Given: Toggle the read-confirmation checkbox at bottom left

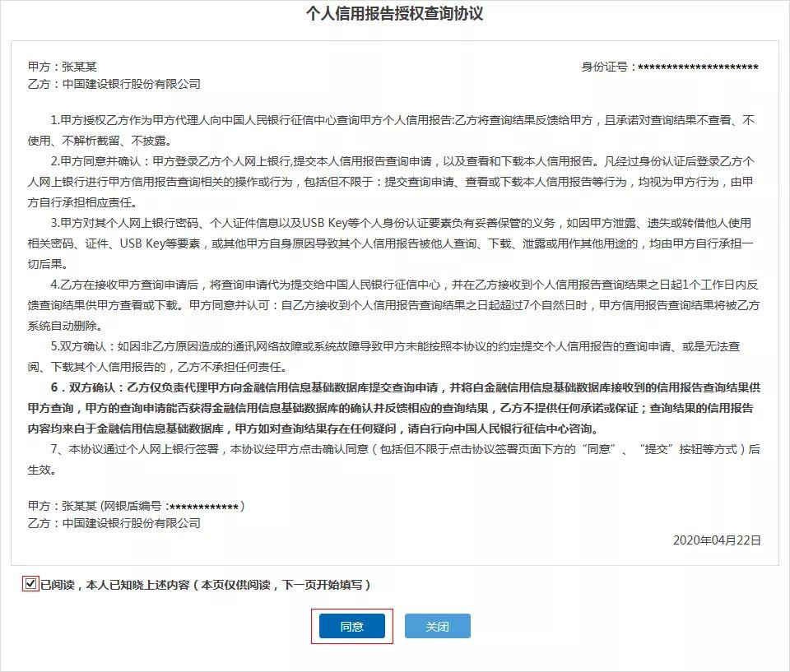Looking at the screenshot, I should (27, 586).
